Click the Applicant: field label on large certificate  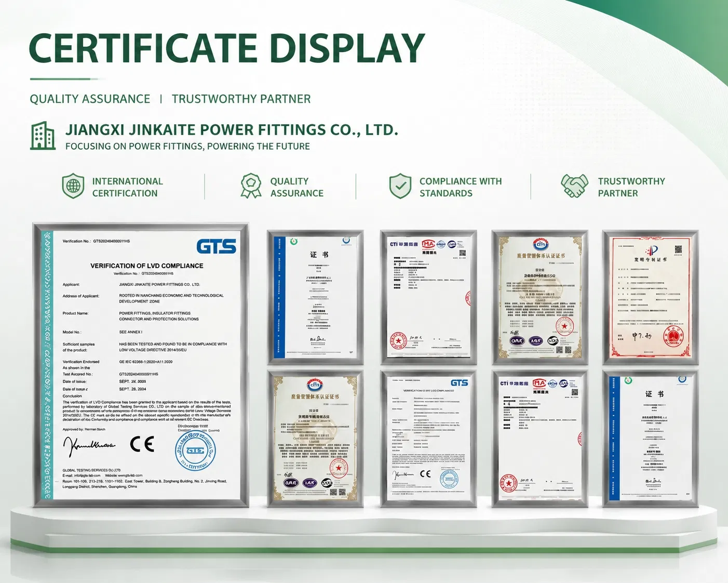[x=71, y=285]
